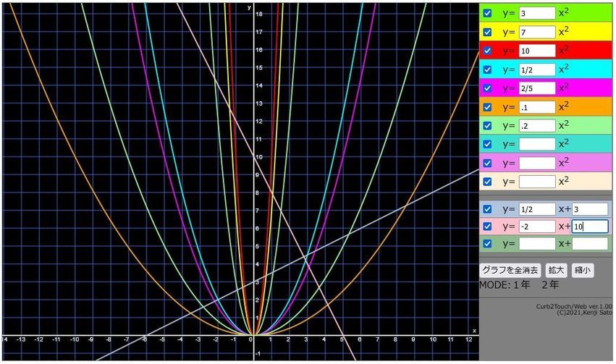Focus empty coefficient field in violet row
This screenshot has height=364, width=616.
537,163
